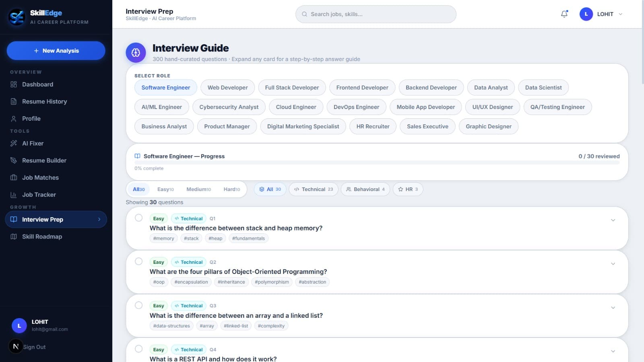Sign Out of the account

pos(34,347)
